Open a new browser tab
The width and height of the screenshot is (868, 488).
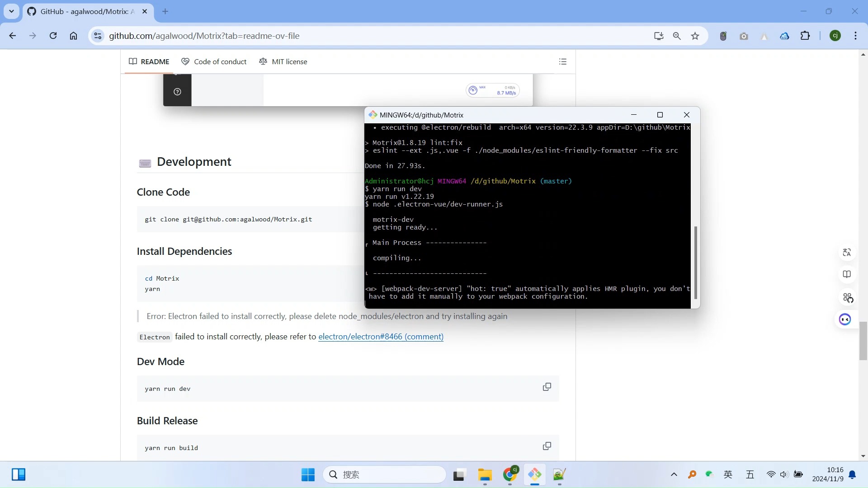(165, 11)
